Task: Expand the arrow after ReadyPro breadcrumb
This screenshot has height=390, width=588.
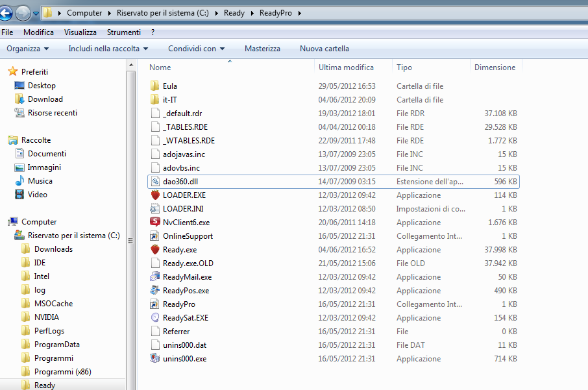Action: [300, 13]
